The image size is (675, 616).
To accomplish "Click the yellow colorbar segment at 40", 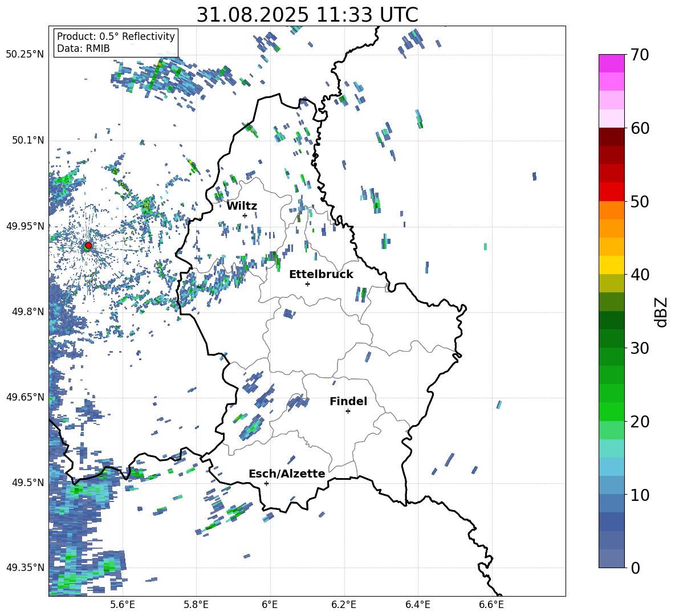I will tap(611, 265).
